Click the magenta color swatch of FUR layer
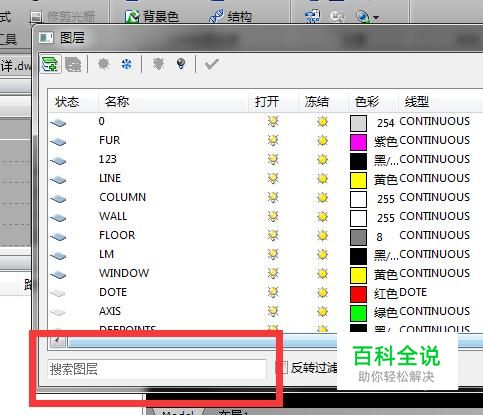Screen dimensions: 483x415 pyautogui.click(x=358, y=142)
